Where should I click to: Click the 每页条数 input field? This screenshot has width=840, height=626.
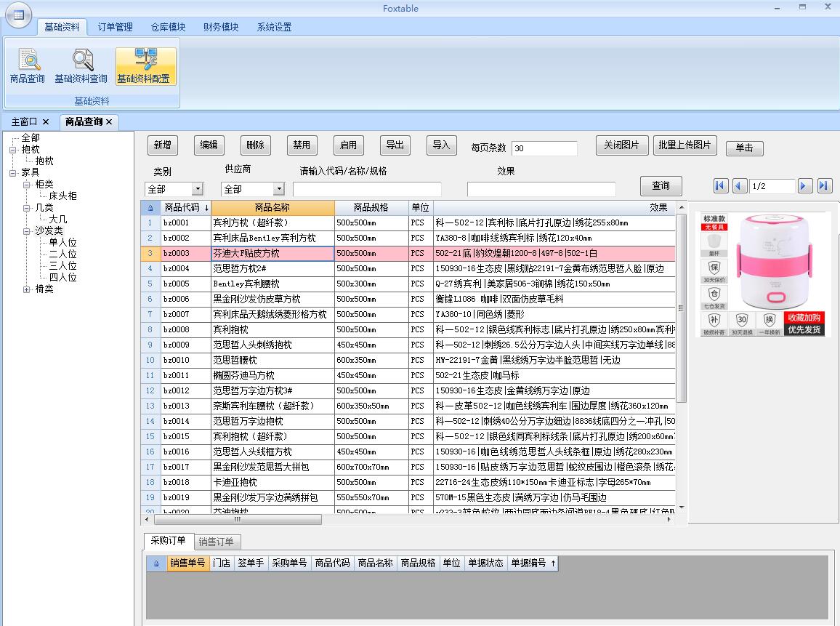pyautogui.click(x=544, y=148)
